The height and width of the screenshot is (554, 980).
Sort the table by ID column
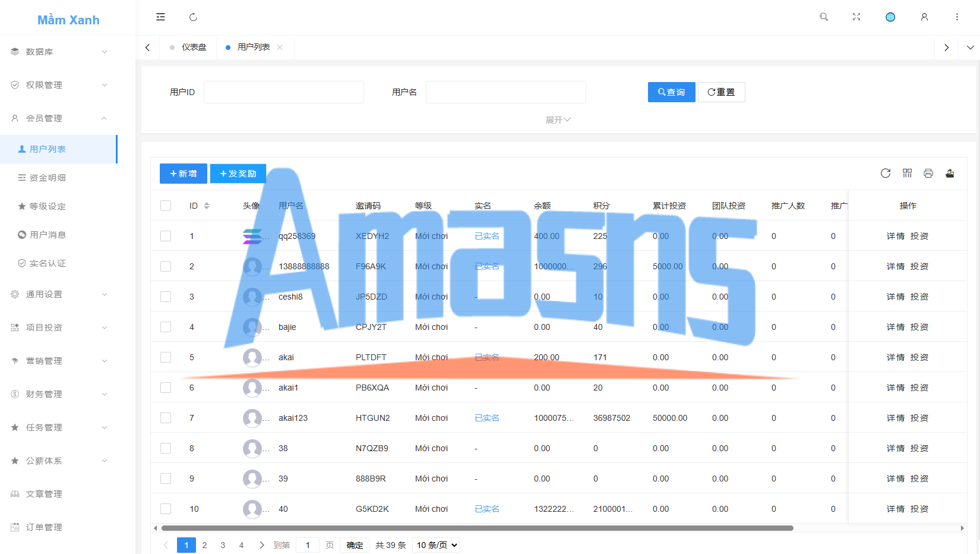[207, 206]
